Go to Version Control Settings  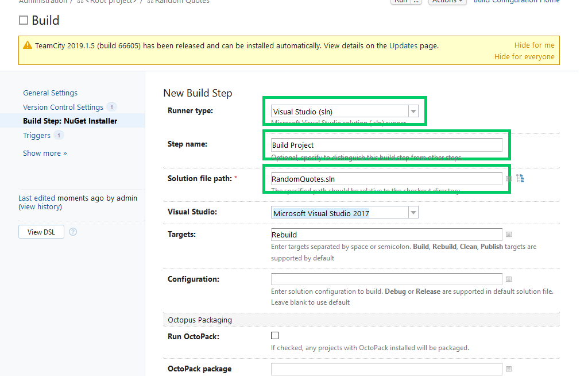click(x=63, y=107)
